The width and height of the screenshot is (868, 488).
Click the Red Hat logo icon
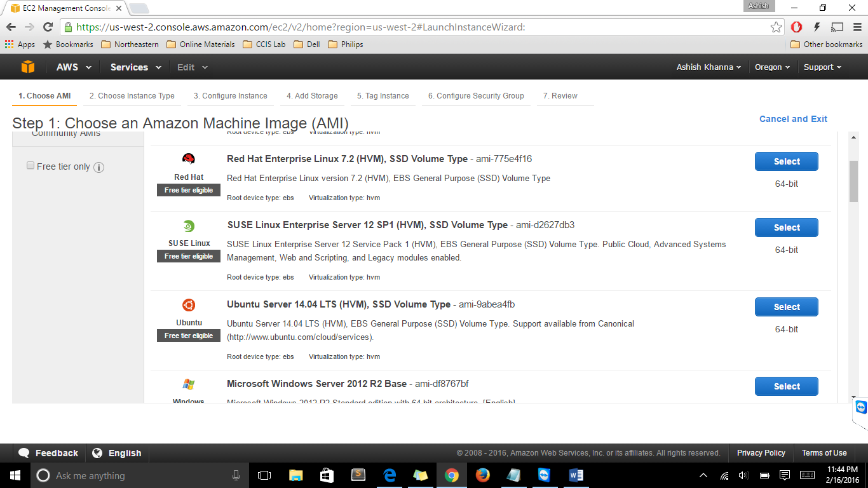pyautogui.click(x=189, y=159)
